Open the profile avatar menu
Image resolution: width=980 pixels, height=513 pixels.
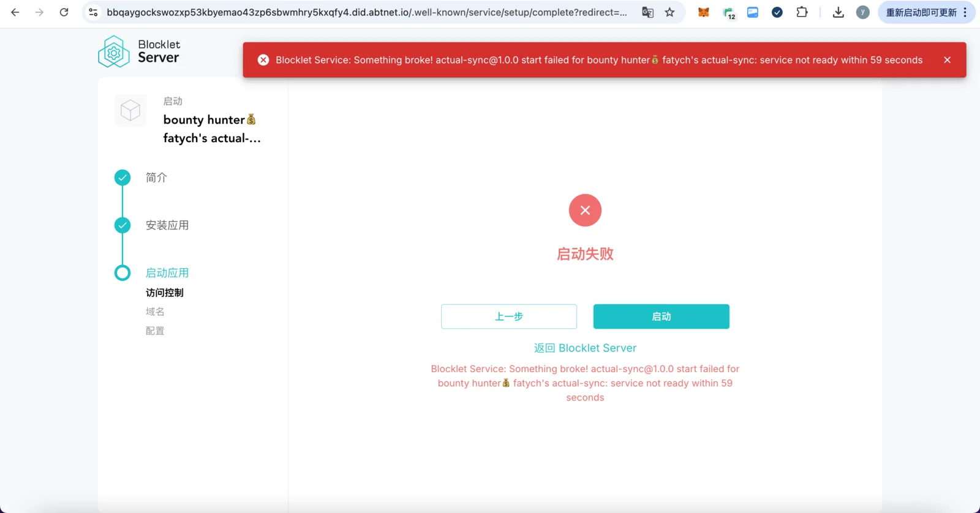click(x=863, y=12)
